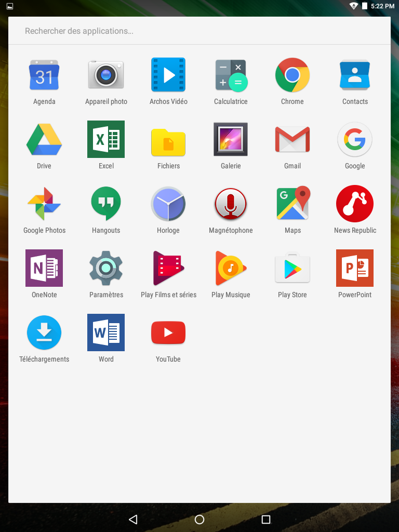Launch News Republic app

pyautogui.click(x=355, y=204)
